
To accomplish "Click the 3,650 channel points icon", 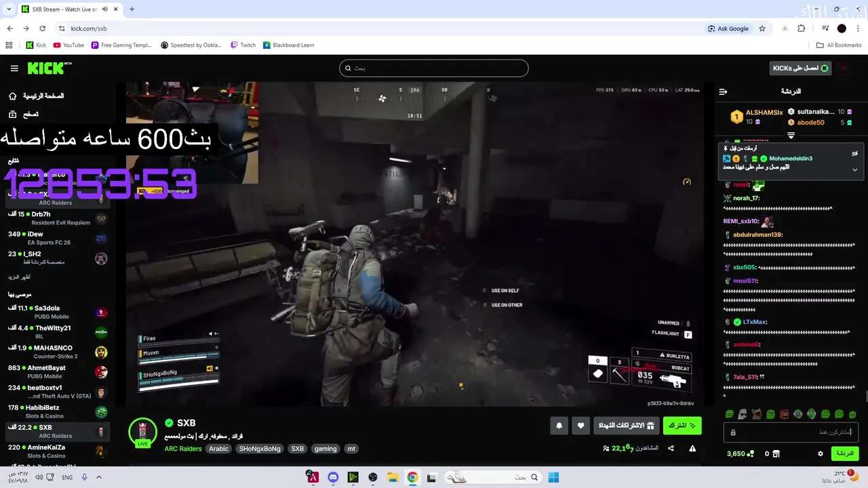I will (x=751, y=453).
